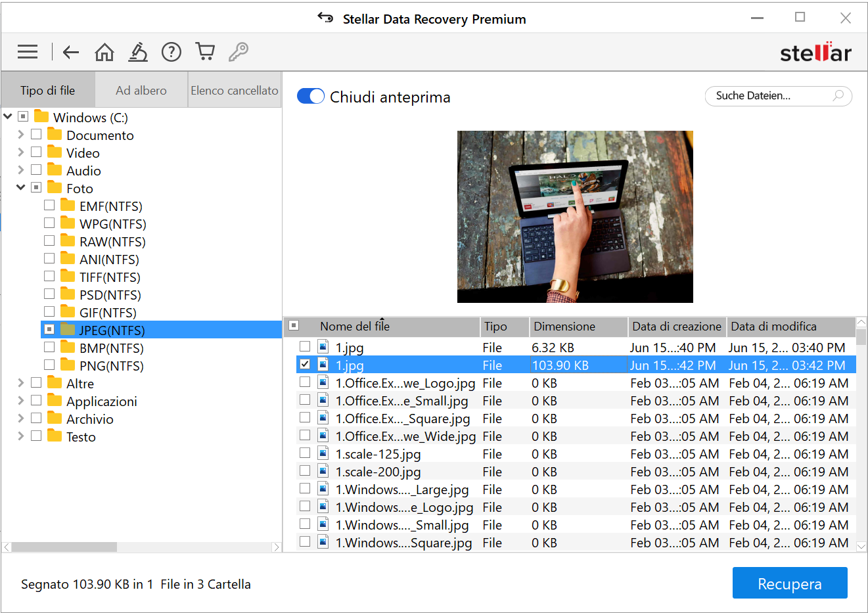Open the microscope scan tool
The height and width of the screenshot is (613, 868).
click(x=138, y=52)
